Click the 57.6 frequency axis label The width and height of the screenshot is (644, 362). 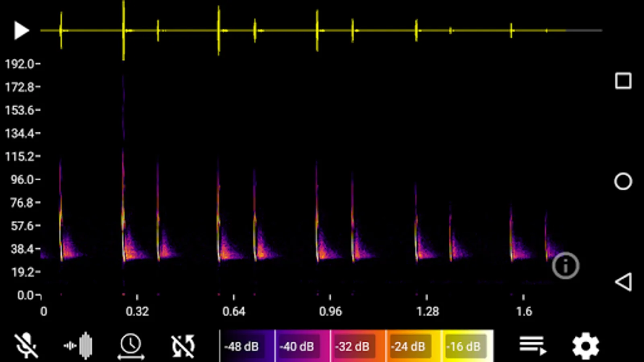pos(22,226)
